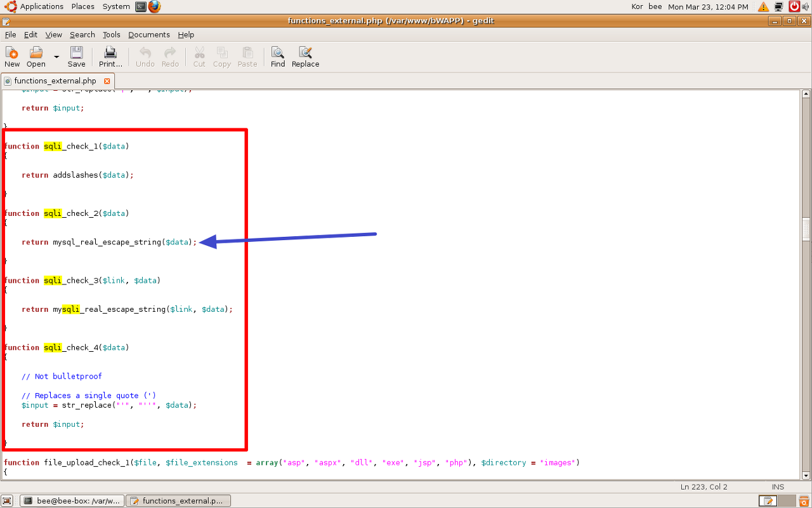Click the Show Desktop icon in bottom panel
The width and height of the screenshot is (812, 508).
(x=7, y=501)
